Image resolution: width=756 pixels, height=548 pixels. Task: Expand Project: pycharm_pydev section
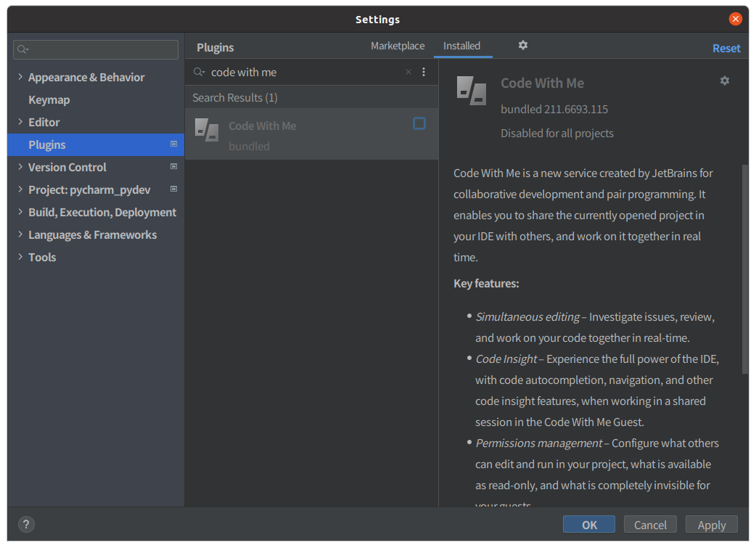pos(20,189)
